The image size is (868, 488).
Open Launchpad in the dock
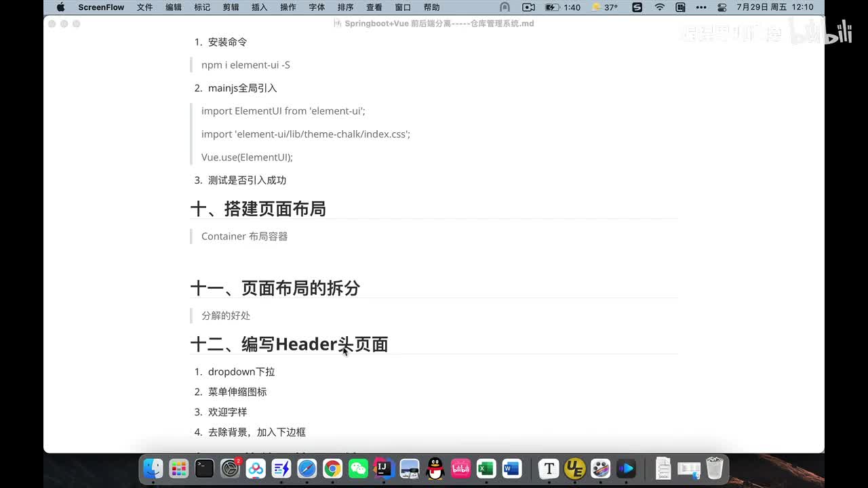point(179,468)
